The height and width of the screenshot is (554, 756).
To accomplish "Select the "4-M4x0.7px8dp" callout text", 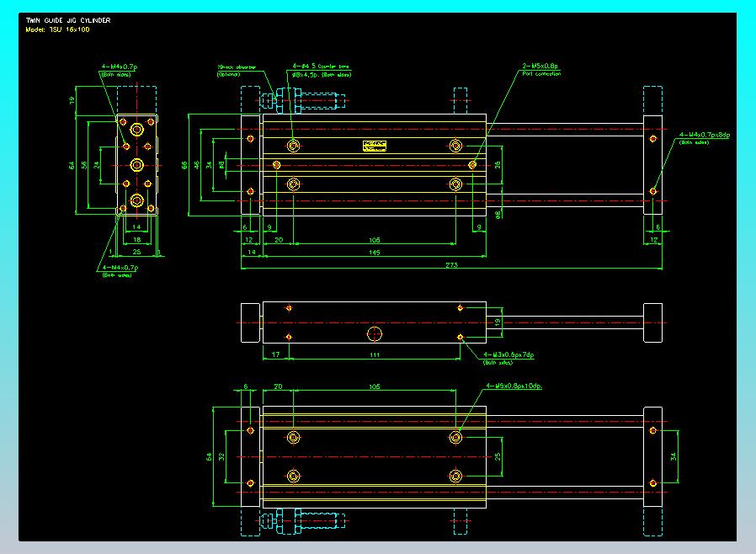I will coord(704,134).
